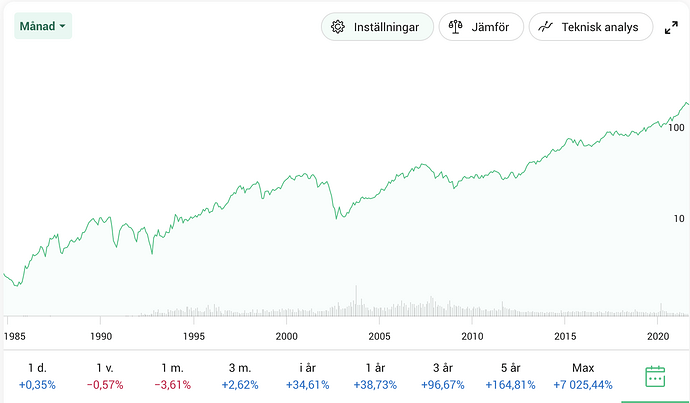Open the Inställningar settings button
Image resolution: width=690 pixels, height=403 pixels.
point(377,27)
